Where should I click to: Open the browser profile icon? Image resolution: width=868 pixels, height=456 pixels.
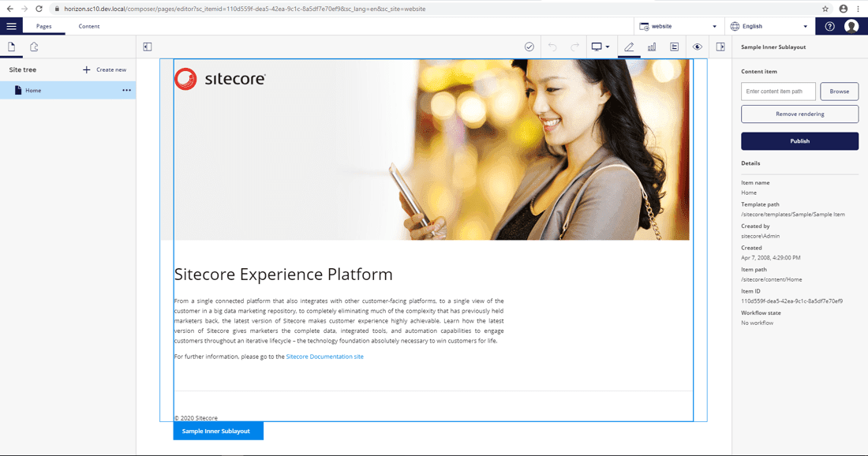(843, 9)
